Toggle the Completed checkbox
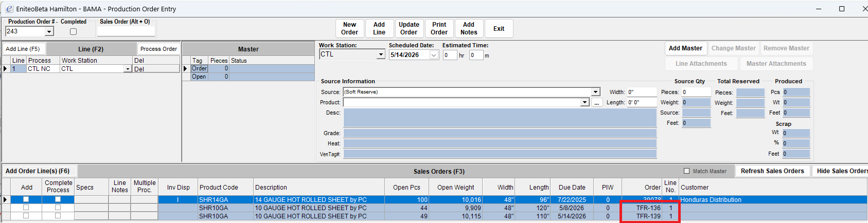 click(x=73, y=31)
